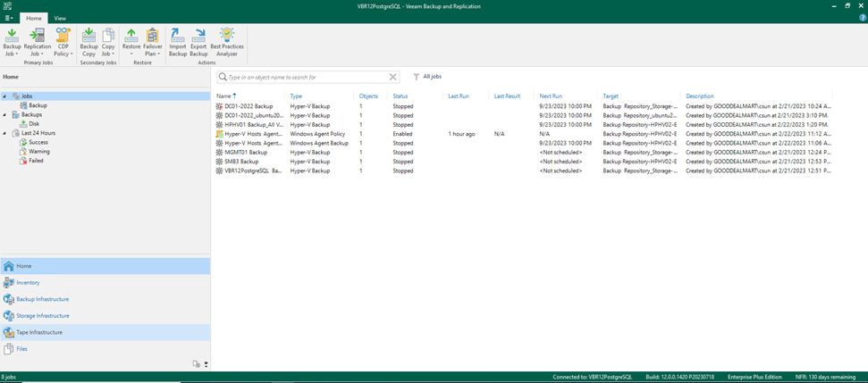This screenshot has height=383, width=868.
Task: Open the Tape Infrastructure view
Action: (105, 332)
